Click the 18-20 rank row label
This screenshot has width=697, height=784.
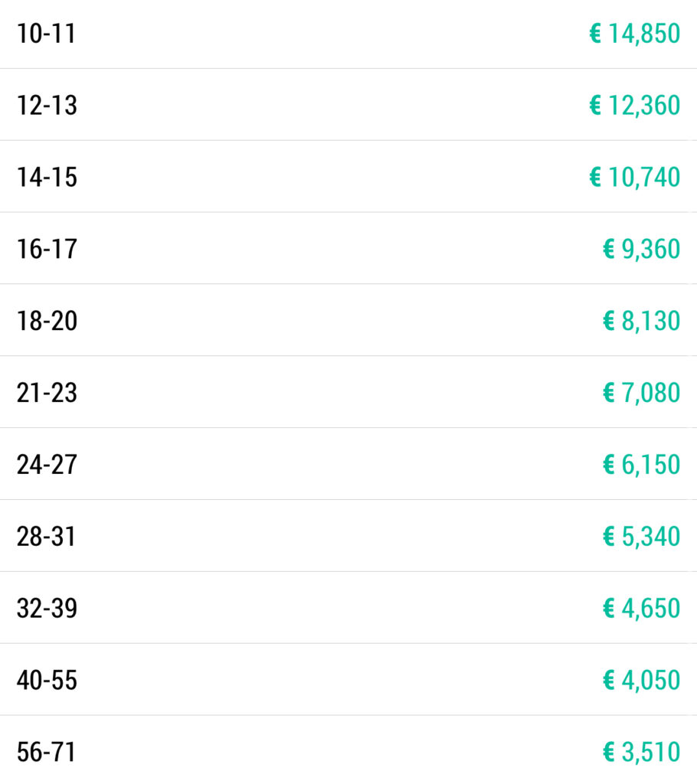click(47, 321)
